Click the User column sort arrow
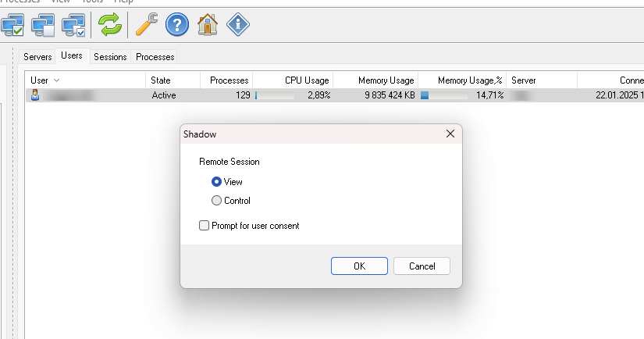644x339 pixels. [x=57, y=80]
